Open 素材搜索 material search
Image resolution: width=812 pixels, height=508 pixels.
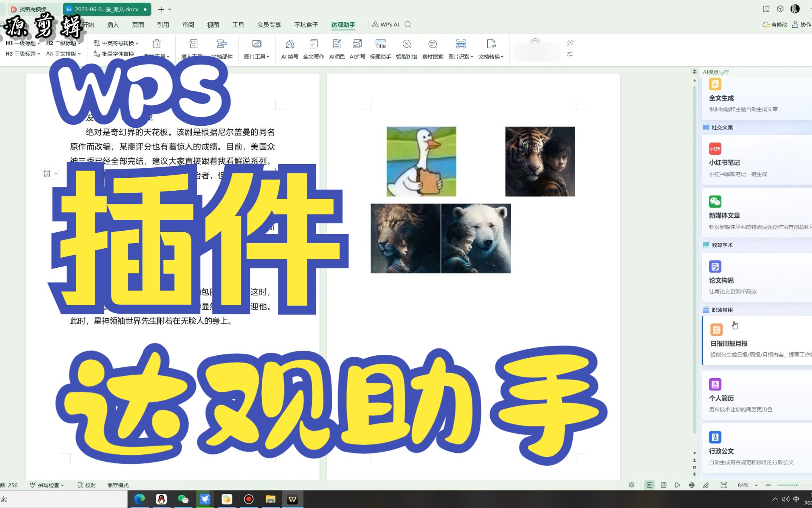click(x=433, y=49)
